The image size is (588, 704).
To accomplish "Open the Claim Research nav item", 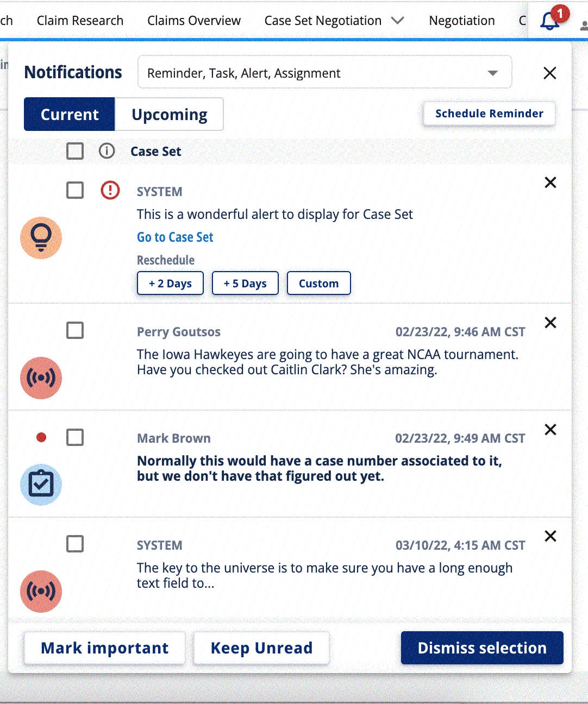I will point(80,21).
